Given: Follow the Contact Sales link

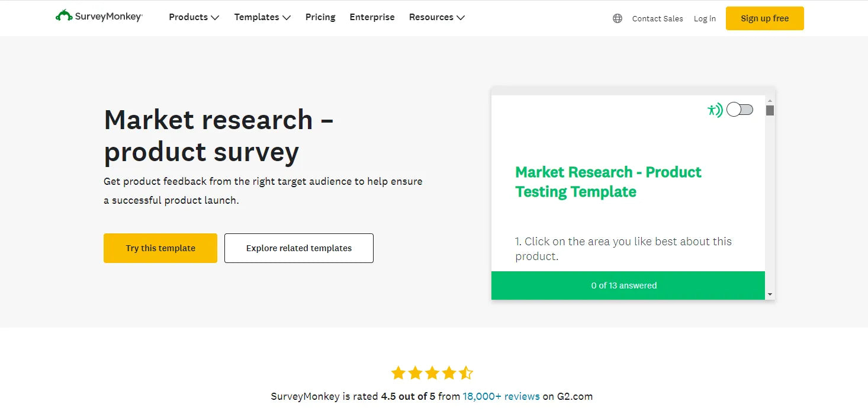Looking at the screenshot, I should point(657,18).
